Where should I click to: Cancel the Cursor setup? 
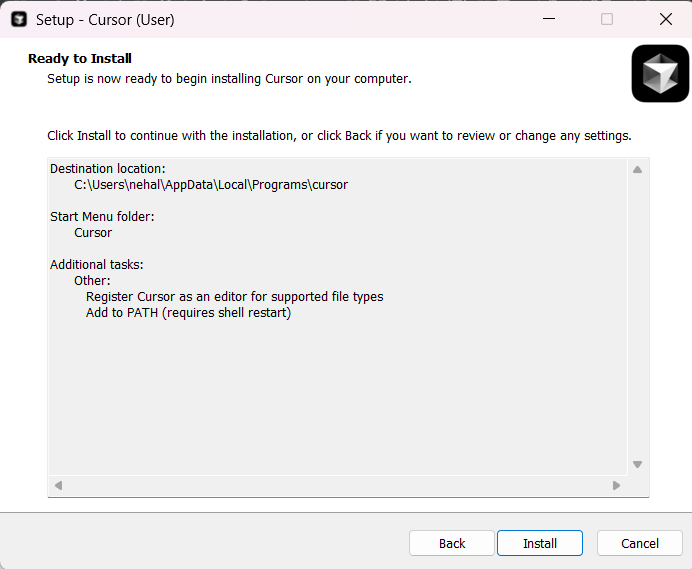pyautogui.click(x=639, y=543)
